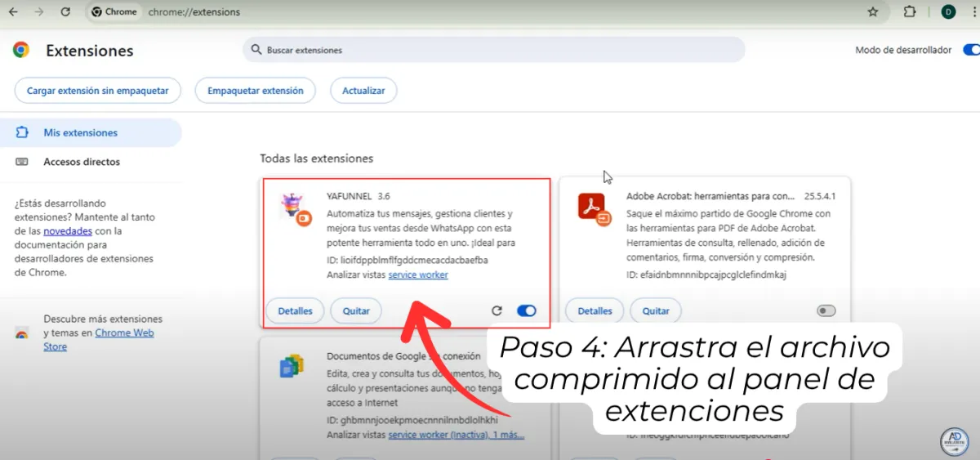980x460 pixels.
Task: Click Quitar for YAFUNNEL
Action: (x=356, y=310)
